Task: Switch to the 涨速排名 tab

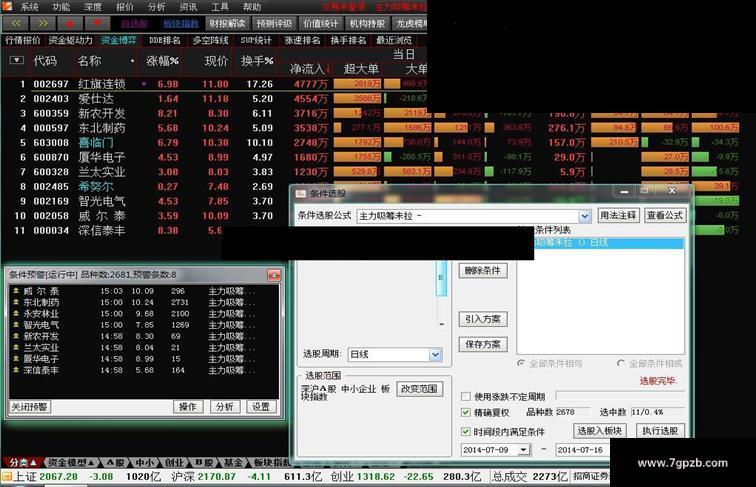Action: click(302, 41)
